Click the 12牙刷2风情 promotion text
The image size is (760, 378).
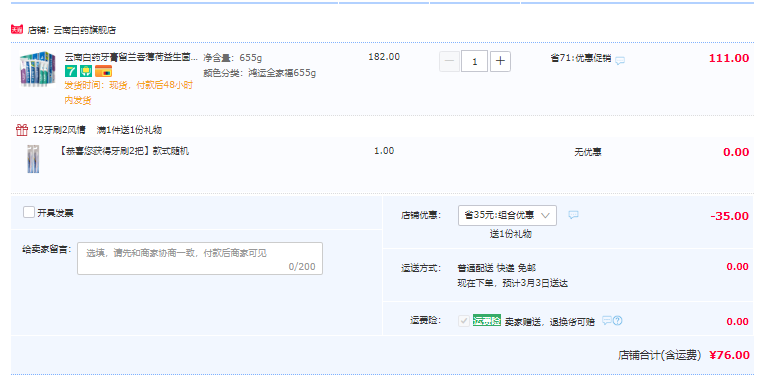[59, 130]
